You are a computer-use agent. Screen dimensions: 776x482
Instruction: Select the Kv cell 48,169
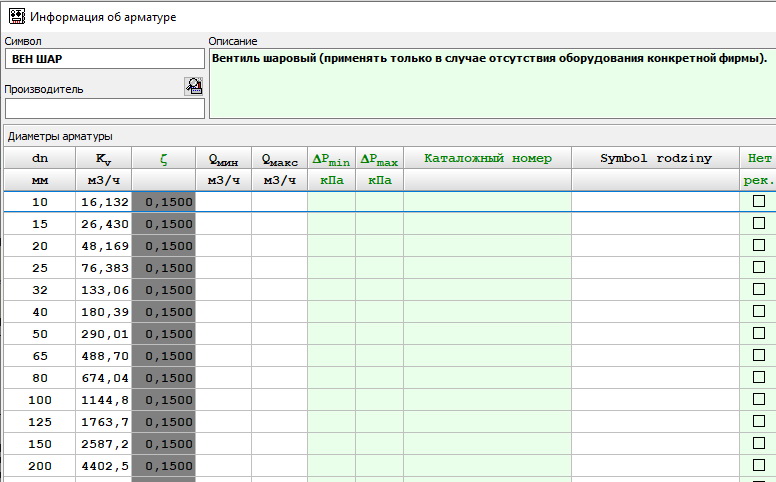click(103, 246)
